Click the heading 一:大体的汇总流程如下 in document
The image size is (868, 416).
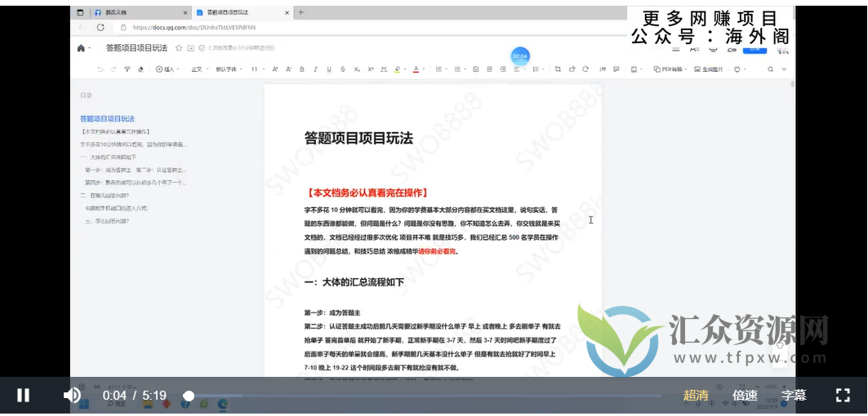tap(354, 281)
